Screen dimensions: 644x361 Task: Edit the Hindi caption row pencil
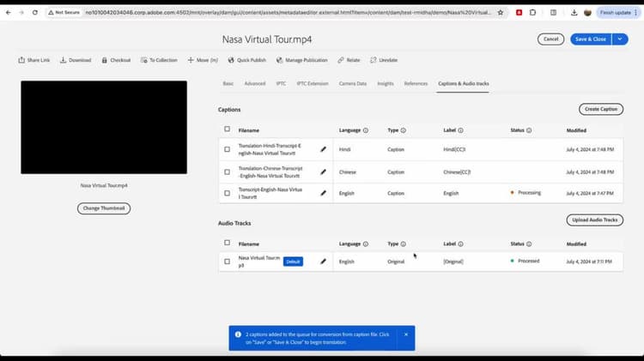(323, 149)
